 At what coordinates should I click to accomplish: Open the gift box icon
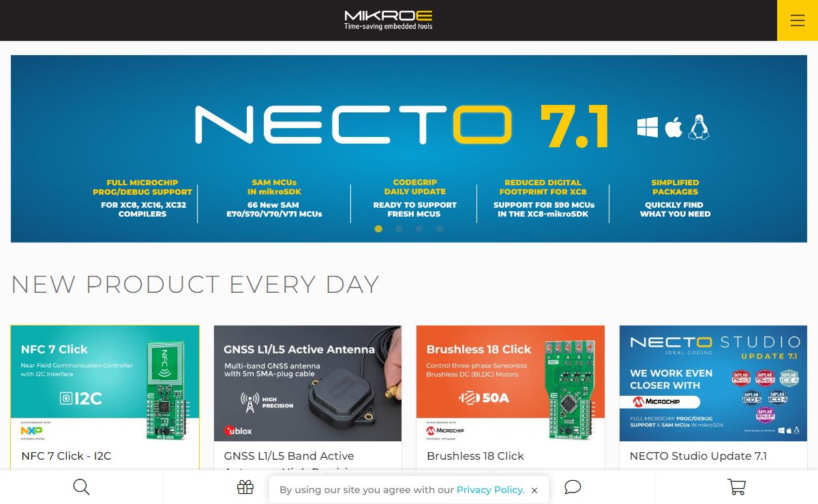tap(245, 487)
